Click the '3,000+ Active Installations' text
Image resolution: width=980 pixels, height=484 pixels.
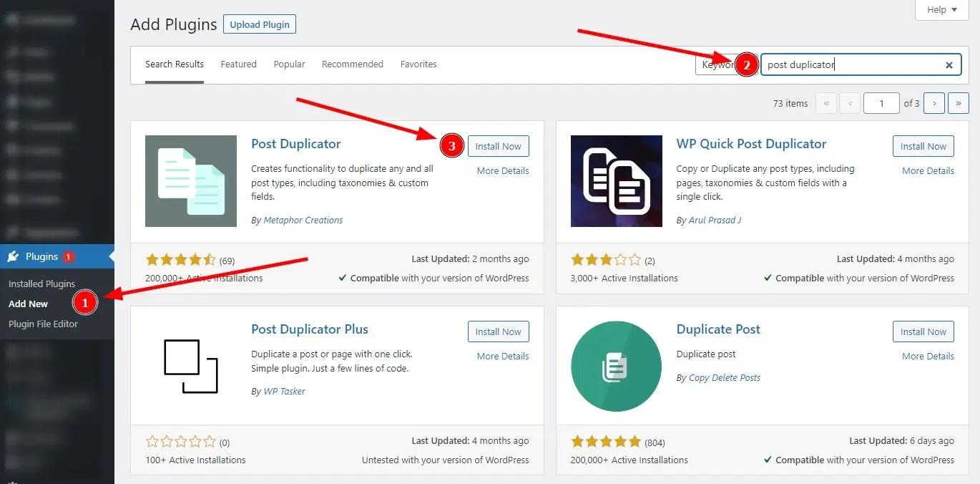(624, 278)
